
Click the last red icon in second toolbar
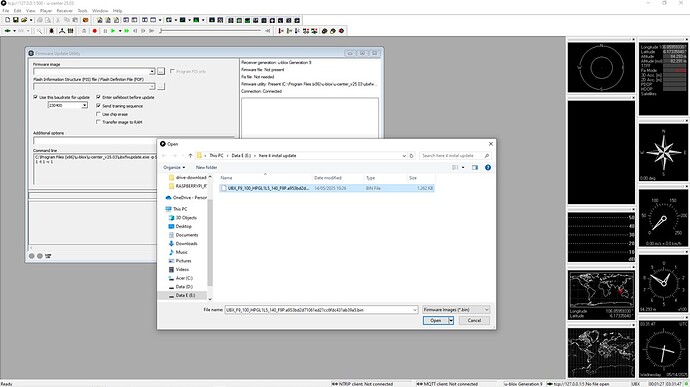341,31
